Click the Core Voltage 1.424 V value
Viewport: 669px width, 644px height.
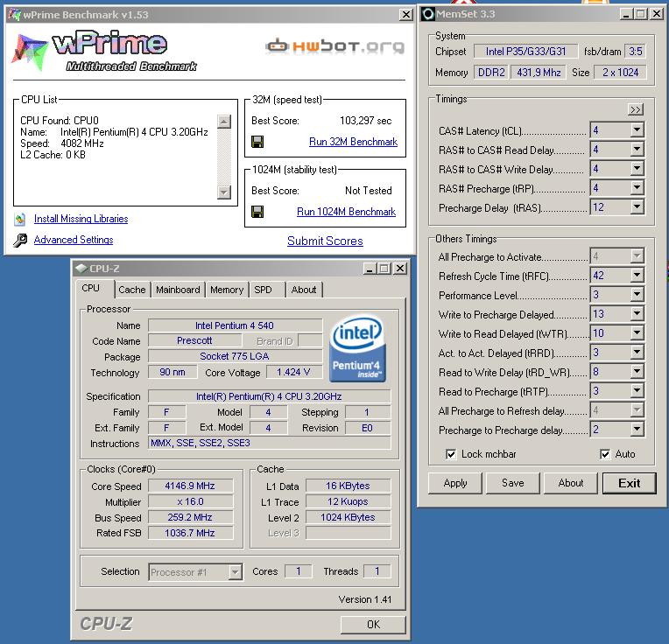[294, 372]
